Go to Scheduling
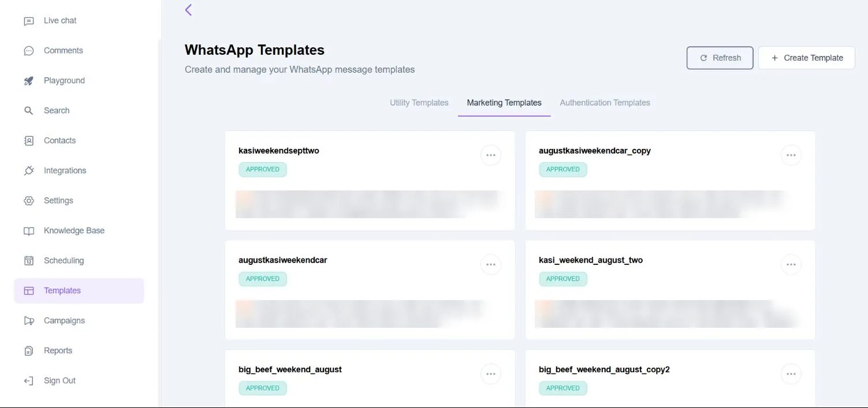 tap(64, 261)
